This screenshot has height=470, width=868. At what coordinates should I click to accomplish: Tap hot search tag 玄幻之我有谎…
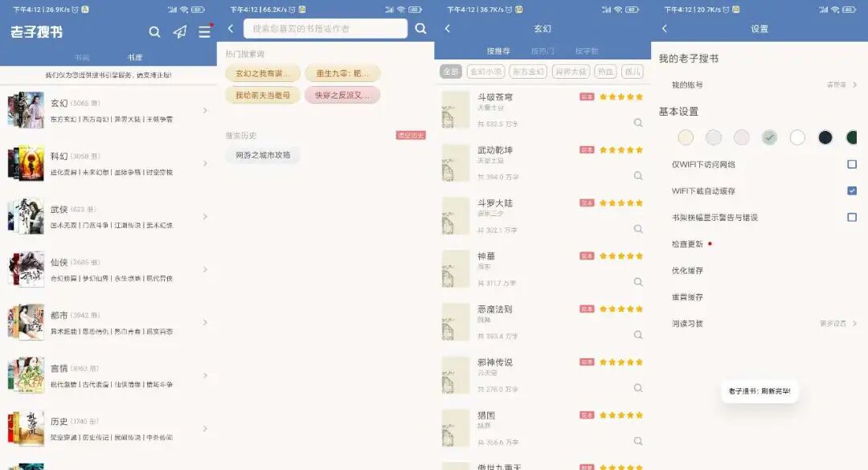point(263,73)
